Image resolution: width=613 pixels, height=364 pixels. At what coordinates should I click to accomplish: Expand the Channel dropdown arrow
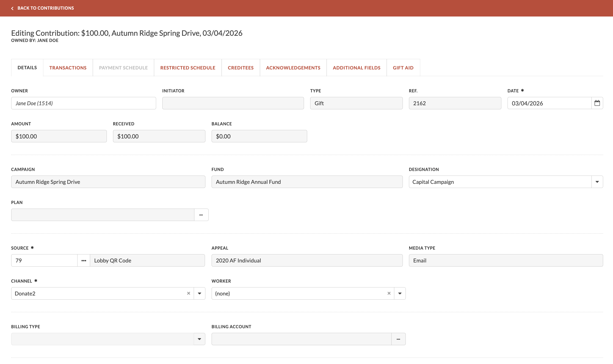(x=199, y=293)
